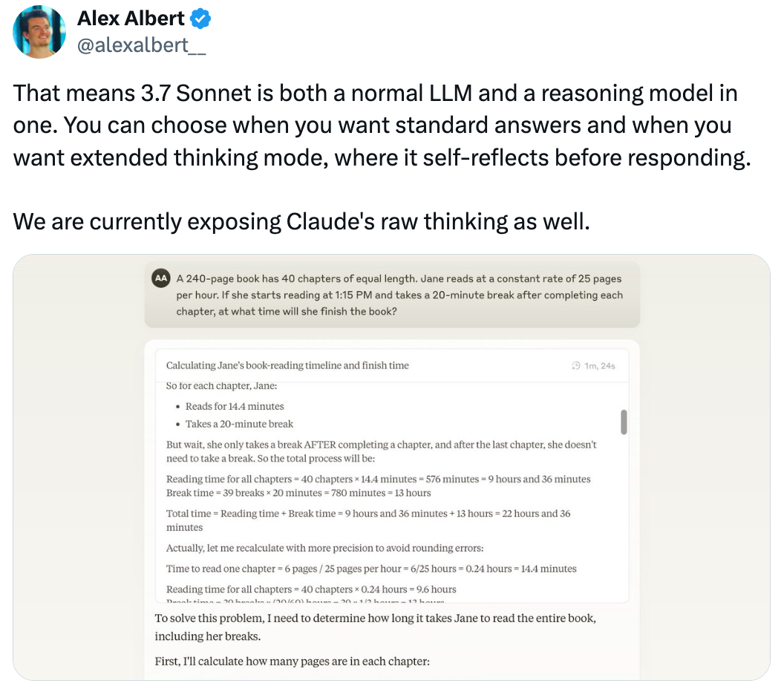Click the 240-page book prompt bubble
This screenshot has width=784, height=689.
[x=392, y=295]
